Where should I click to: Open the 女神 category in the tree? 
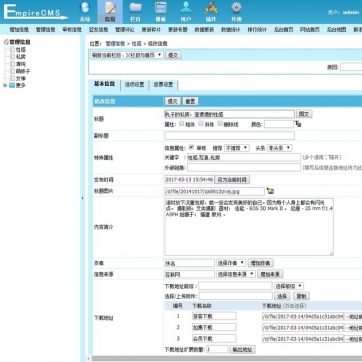[x=21, y=78]
